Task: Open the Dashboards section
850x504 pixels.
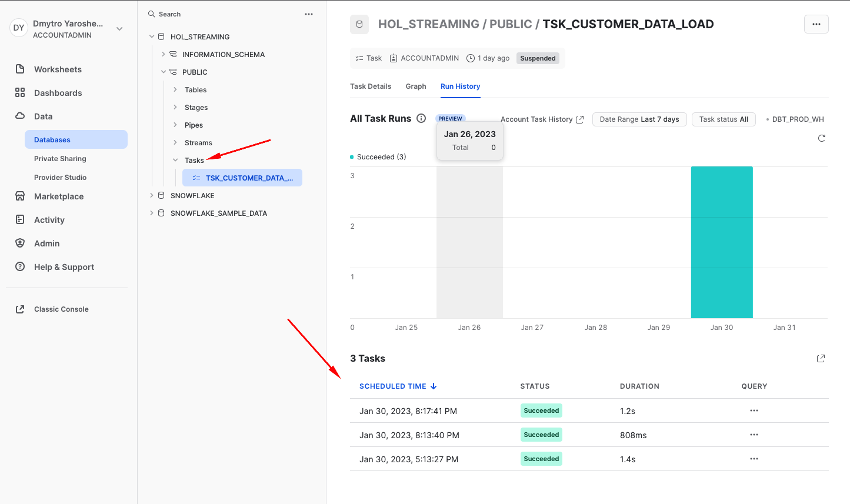Action: 58,92
